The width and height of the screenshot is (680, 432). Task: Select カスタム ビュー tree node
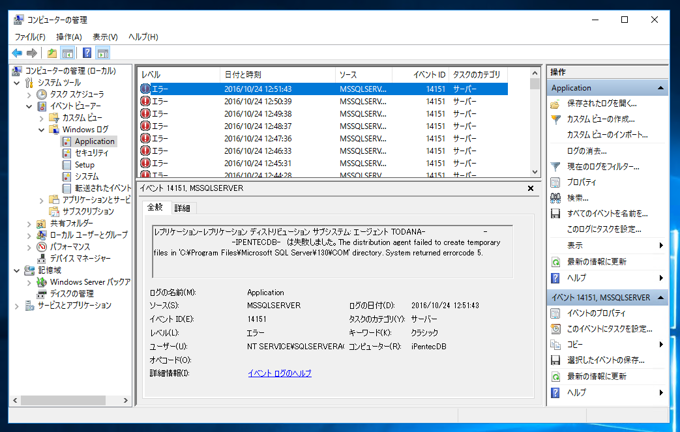point(82,118)
